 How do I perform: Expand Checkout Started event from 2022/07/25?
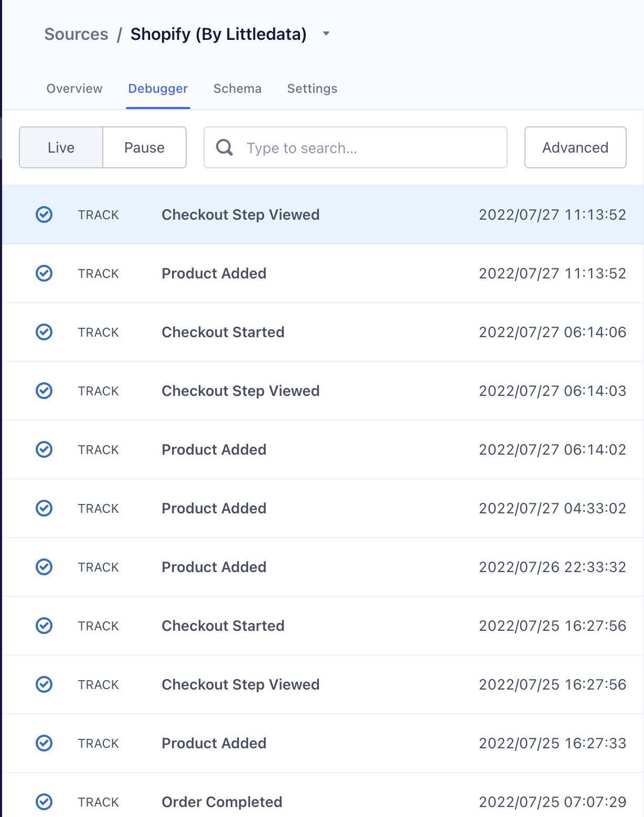tap(323, 626)
